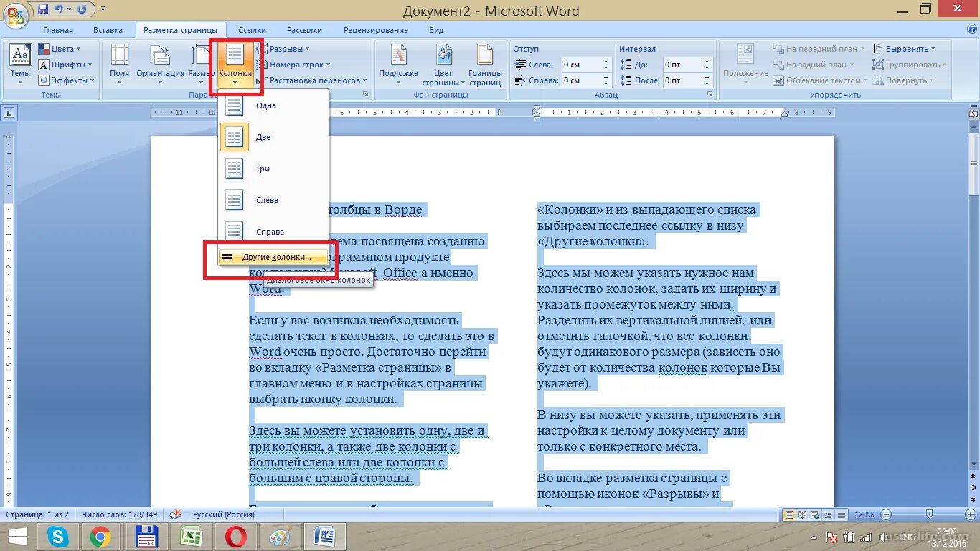Click the zoom slider handle
Viewport: 980px width, 551px height.
click(x=929, y=514)
